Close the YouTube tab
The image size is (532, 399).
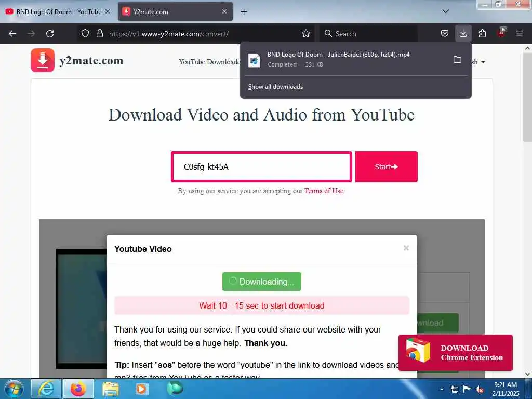tap(108, 11)
